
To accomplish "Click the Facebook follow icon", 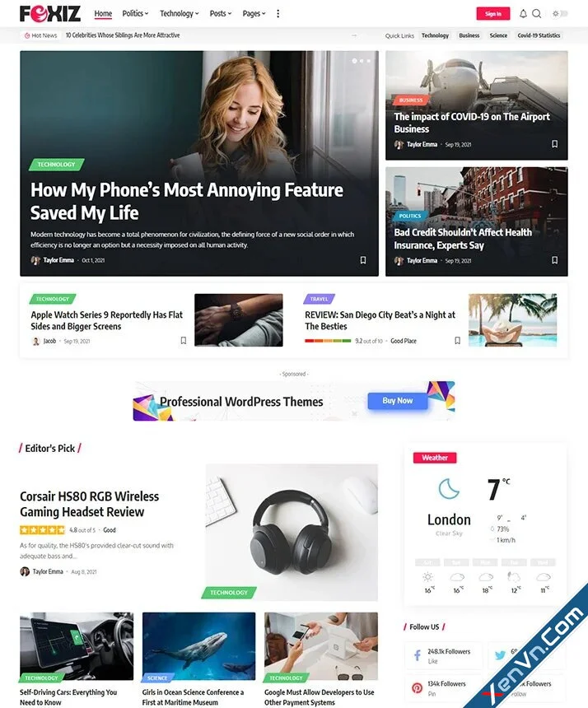I will click(x=418, y=655).
